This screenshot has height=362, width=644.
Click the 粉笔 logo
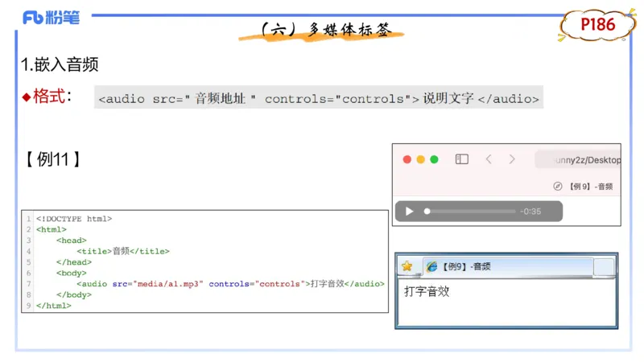click(x=51, y=18)
